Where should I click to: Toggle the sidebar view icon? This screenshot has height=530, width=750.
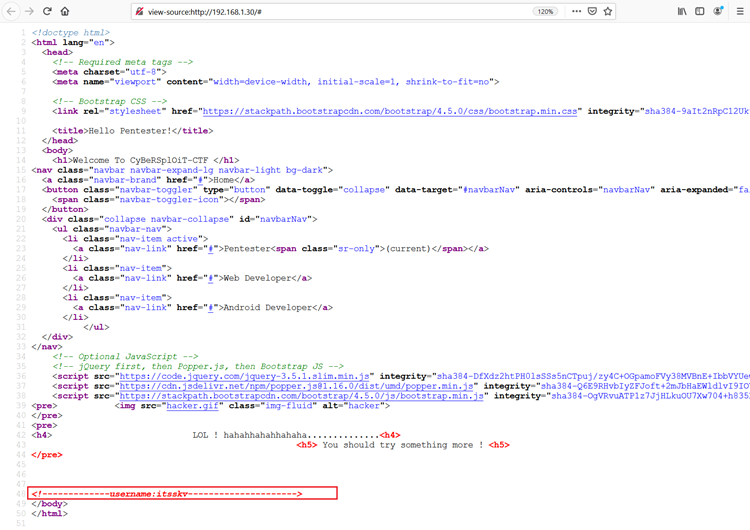(x=700, y=12)
